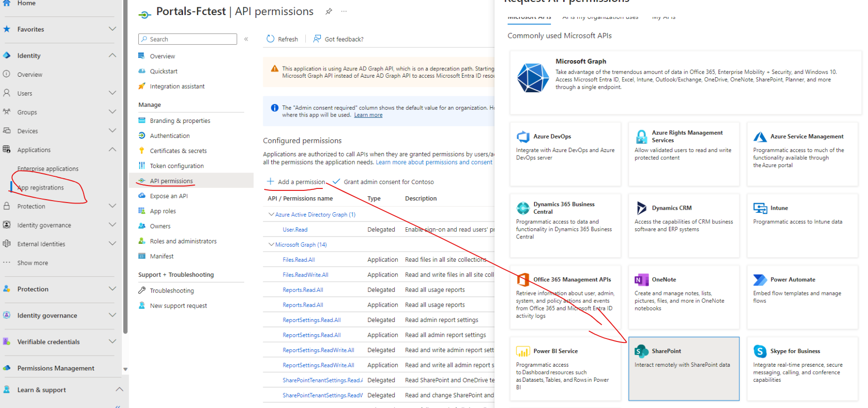This screenshot has width=868, height=408.
Task: Open Branding & properties menu item
Action: pyautogui.click(x=180, y=120)
